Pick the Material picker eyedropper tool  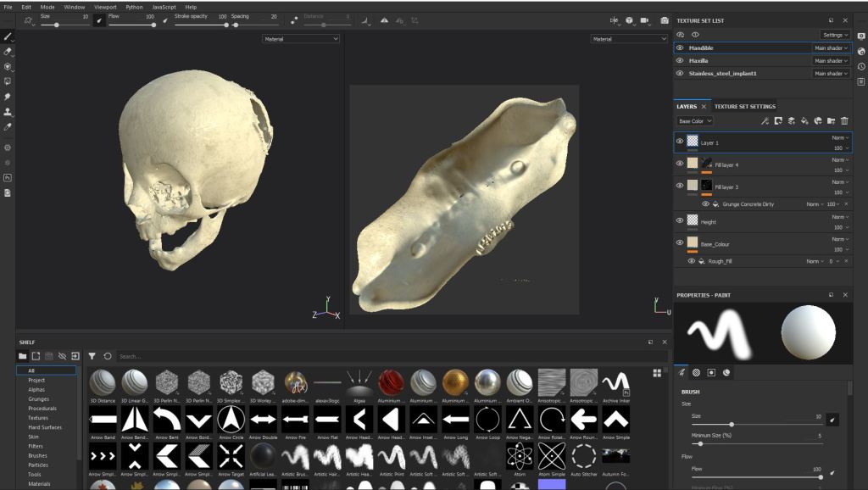point(8,127)
